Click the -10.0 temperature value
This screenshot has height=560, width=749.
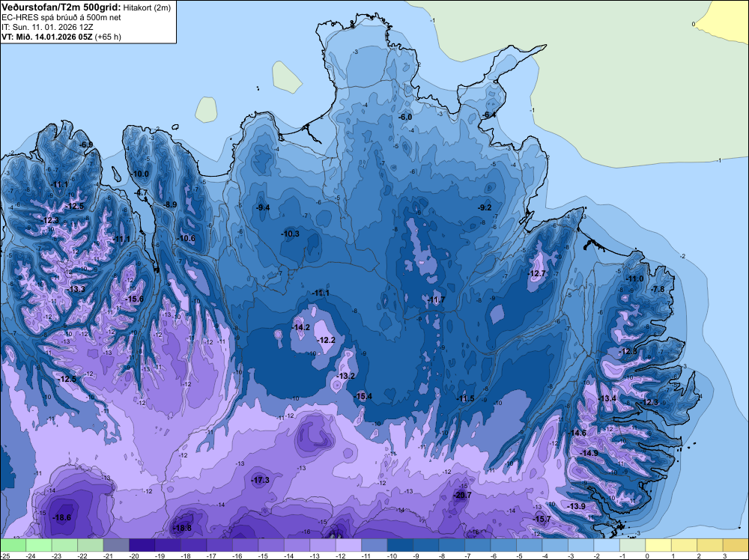point(140,174)
